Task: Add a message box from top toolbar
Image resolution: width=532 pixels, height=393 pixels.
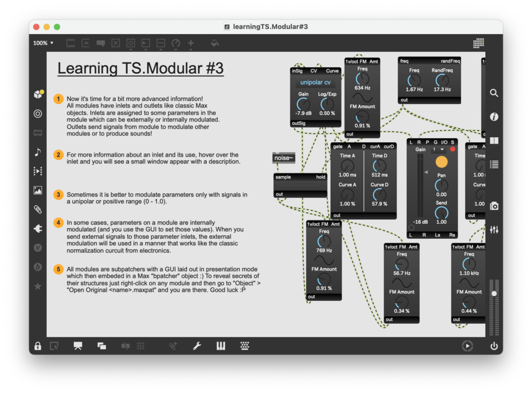Action: tap(86, 43)
